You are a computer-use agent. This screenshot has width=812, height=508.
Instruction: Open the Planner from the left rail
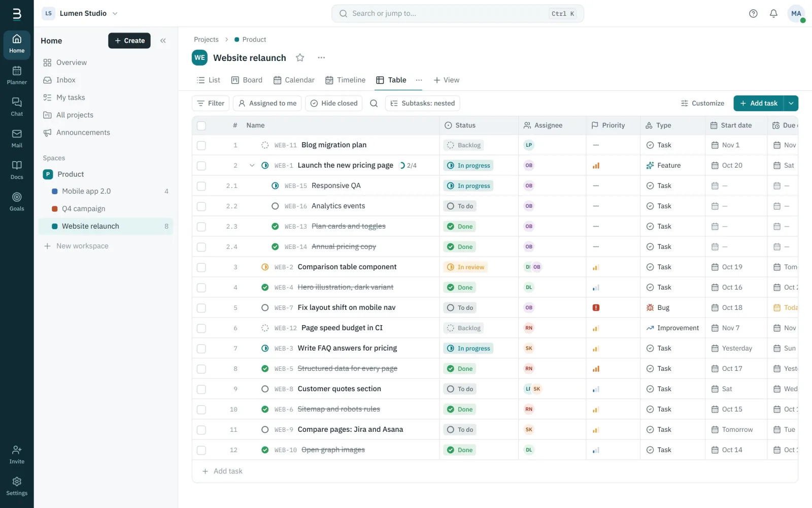tap(17, 75)
